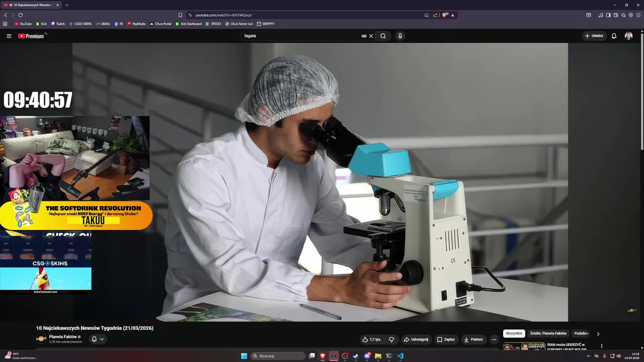Open the media playlist music note icon

600,15
